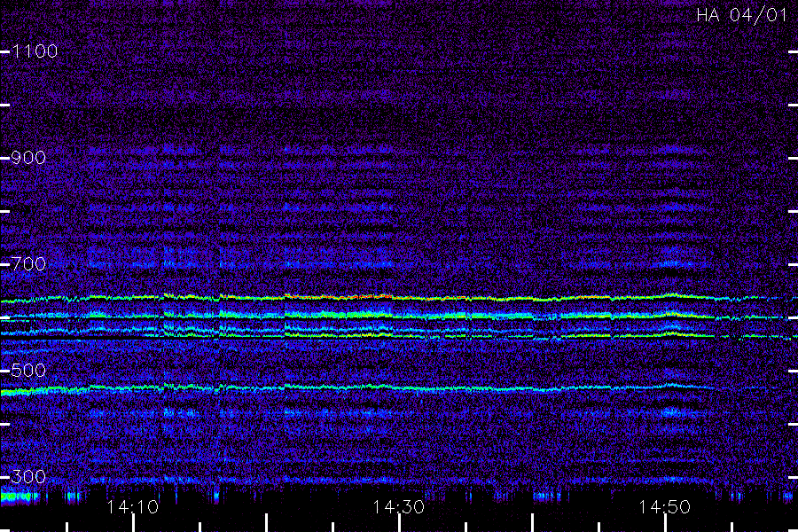Image resolution: width=798 pixels, height=532 pixels.
Task: Click the 300 frequency axis label
Action: pyautogui.click(x=28, y=477)
